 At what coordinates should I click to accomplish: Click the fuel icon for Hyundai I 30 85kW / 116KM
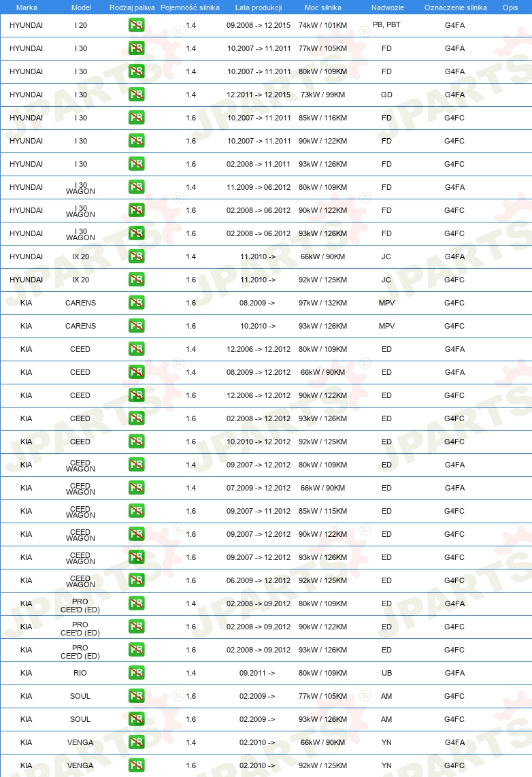tap(136, 118)
